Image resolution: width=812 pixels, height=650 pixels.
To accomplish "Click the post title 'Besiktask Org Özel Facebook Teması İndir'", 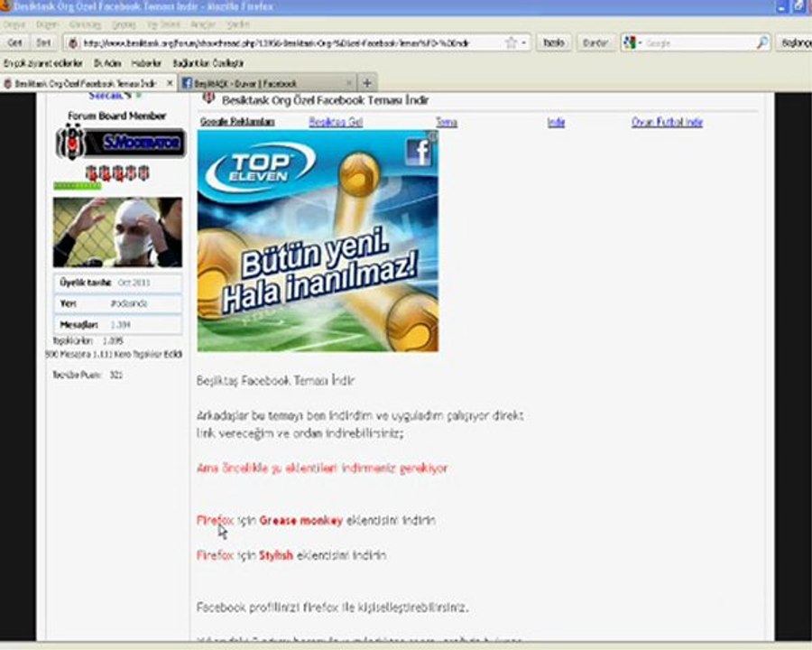I will [325, 100].
